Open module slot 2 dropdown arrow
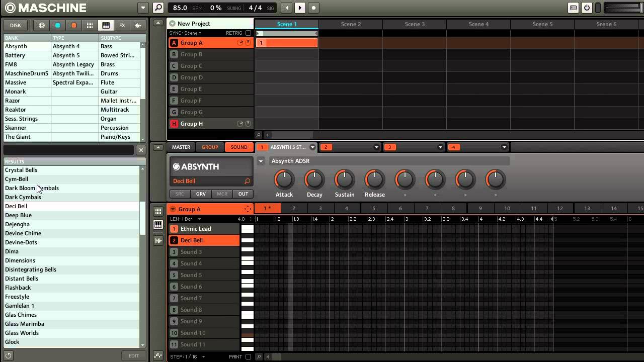This screenshot has width=644, height=362. tap(376, 147)
